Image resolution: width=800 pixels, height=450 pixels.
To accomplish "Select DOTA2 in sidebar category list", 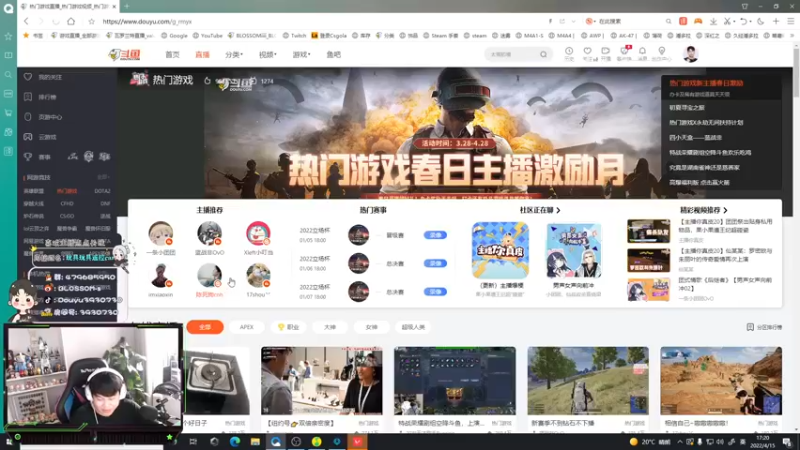I will 102,191.
